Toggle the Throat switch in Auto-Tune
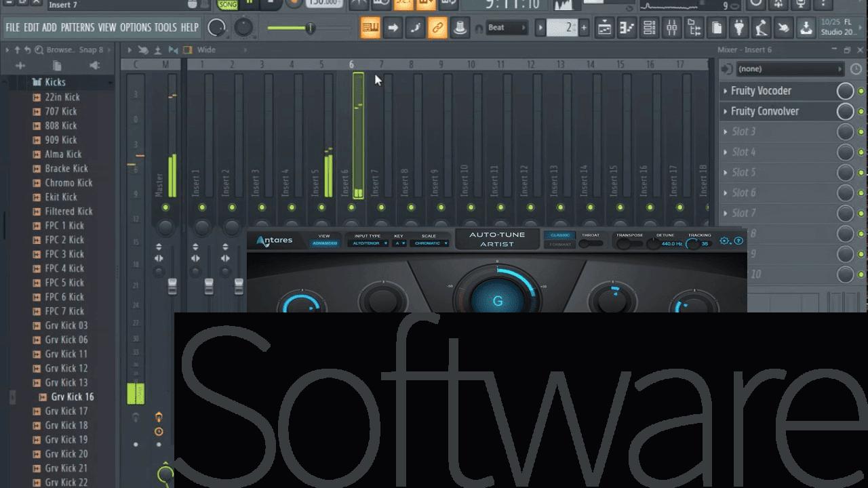The image size is (868, 488). pos(591,243)
